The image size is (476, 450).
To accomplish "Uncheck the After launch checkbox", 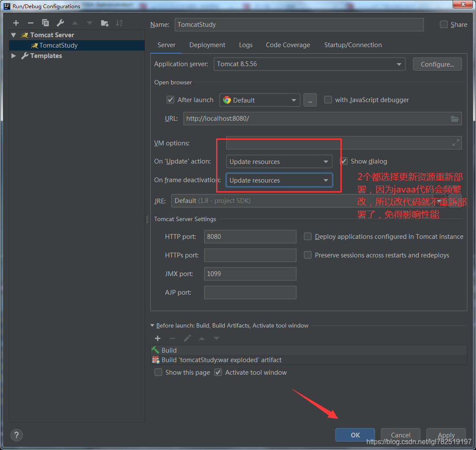I will 170,100.
